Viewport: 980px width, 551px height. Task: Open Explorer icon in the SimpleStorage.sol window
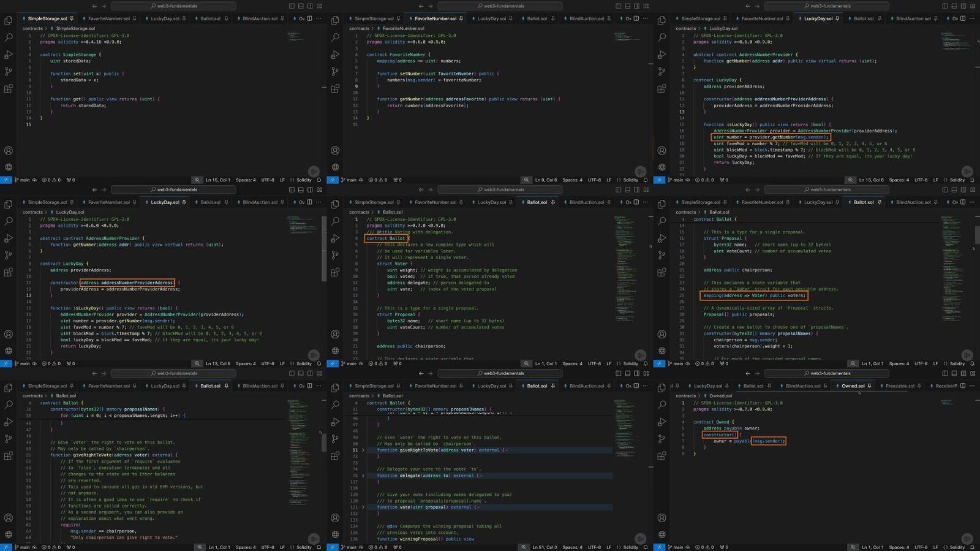tap(9, 21)
